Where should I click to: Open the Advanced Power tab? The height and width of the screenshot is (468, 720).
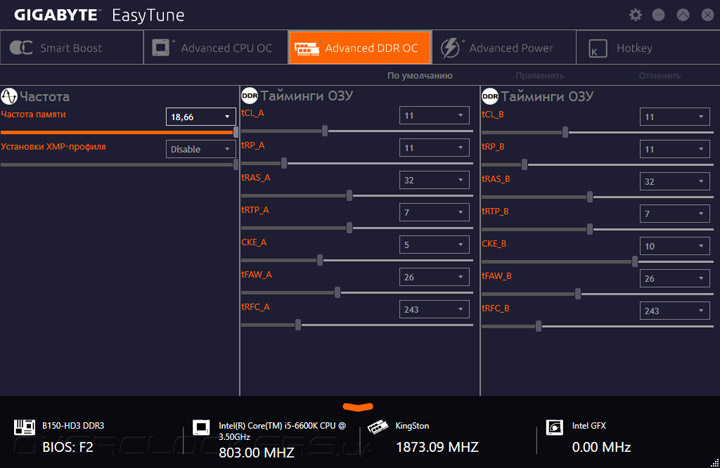[504, 48]
